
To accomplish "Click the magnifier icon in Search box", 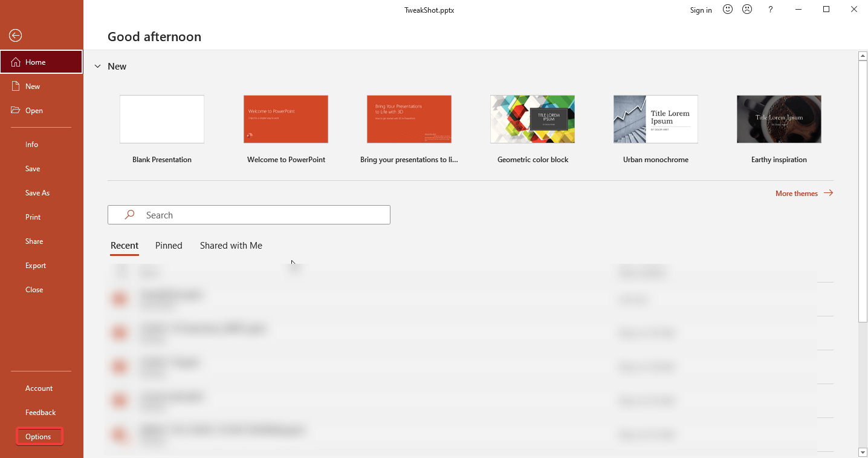I will pos(129,215).
